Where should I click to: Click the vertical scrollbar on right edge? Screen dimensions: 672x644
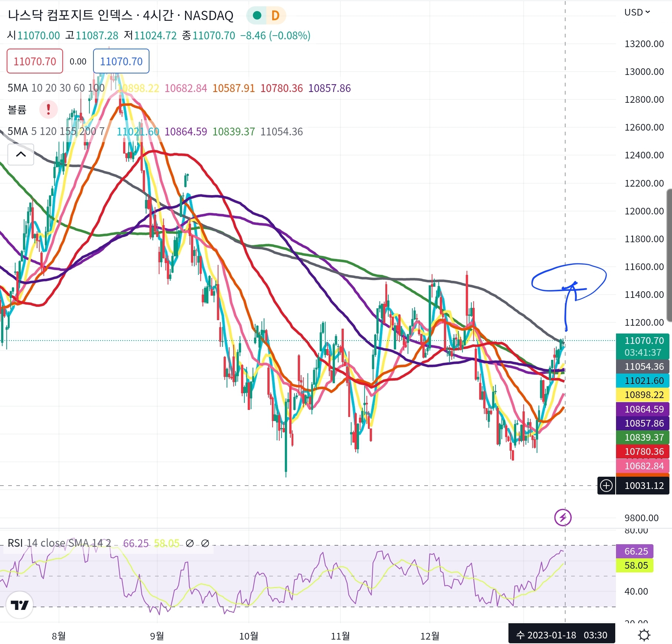click(669, 255)
